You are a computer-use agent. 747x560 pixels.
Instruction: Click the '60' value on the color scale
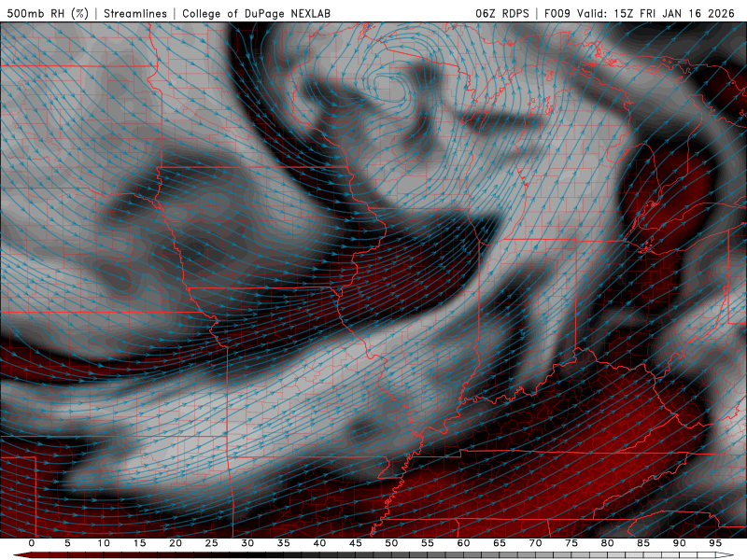click(x=463, y=543)
